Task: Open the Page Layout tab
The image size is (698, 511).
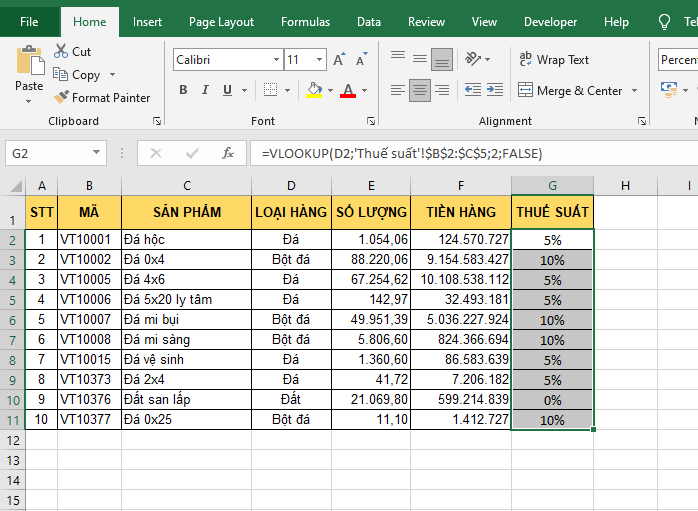Action: coord(221,22)
